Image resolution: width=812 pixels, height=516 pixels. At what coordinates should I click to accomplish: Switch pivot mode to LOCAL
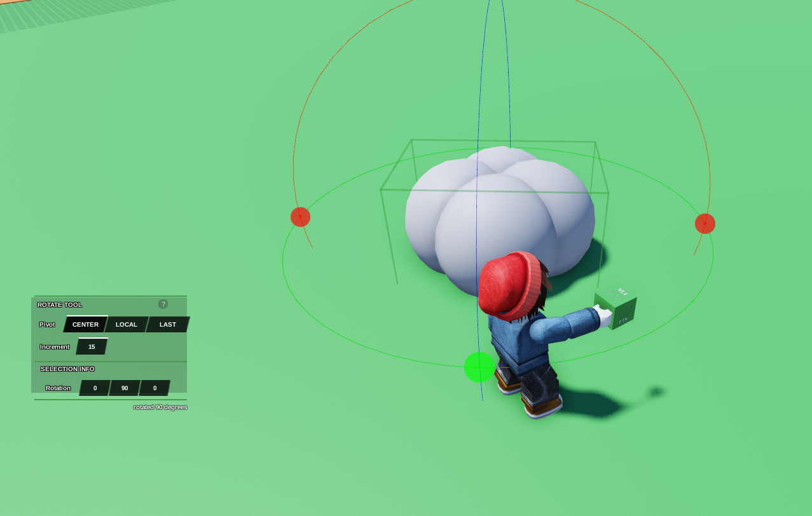point(127,325)
